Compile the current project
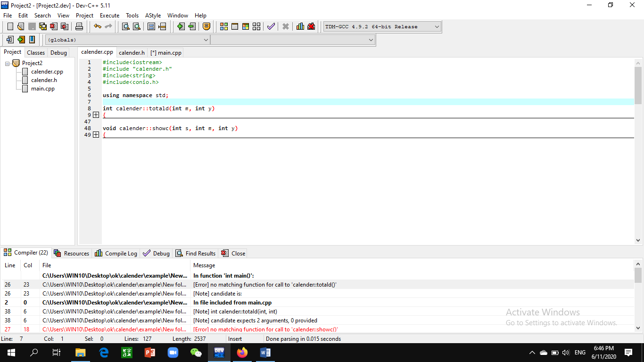The height and width of the screenshot is (362, 644). point(223,26)
